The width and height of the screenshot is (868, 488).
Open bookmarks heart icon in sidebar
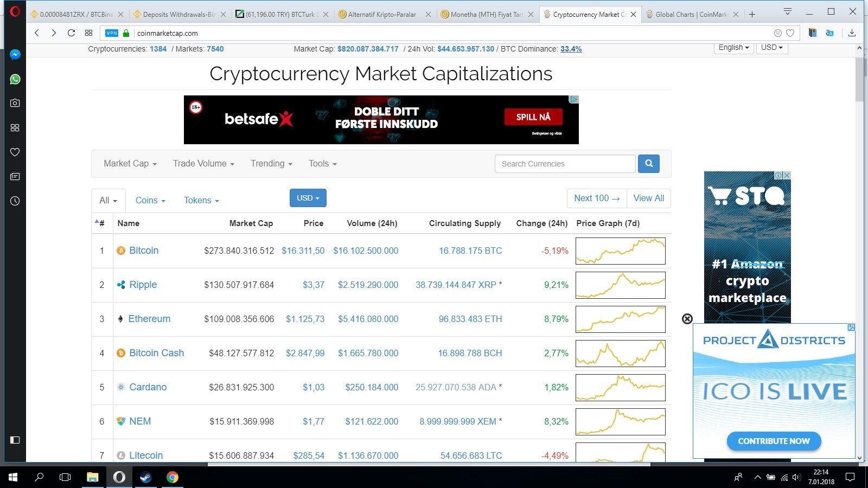point(15,152)
